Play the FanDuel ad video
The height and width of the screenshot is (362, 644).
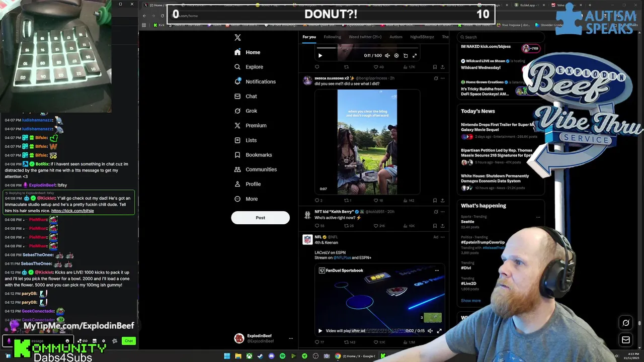pos(320,331)
